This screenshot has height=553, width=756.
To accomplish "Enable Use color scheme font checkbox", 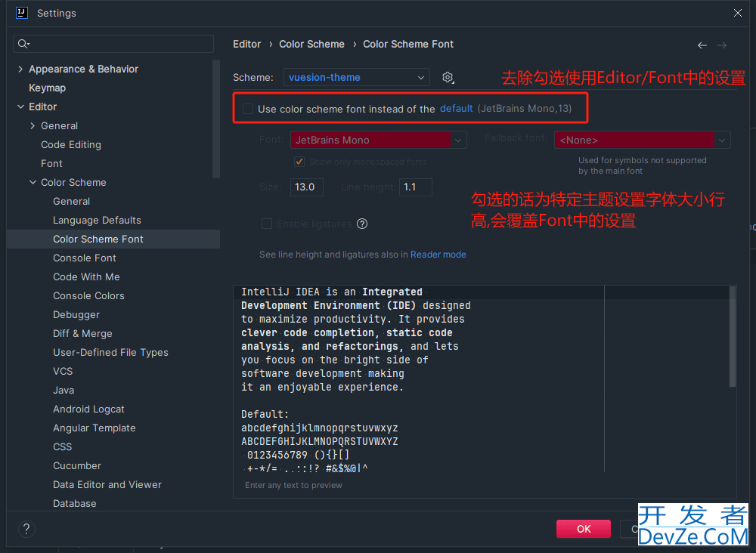I will (x=248, y=109).
